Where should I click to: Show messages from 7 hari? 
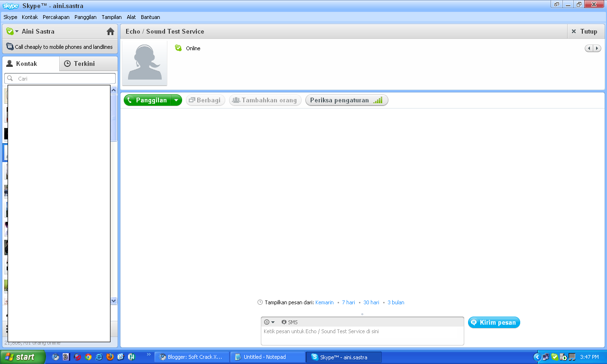click(x=349, y=302)
